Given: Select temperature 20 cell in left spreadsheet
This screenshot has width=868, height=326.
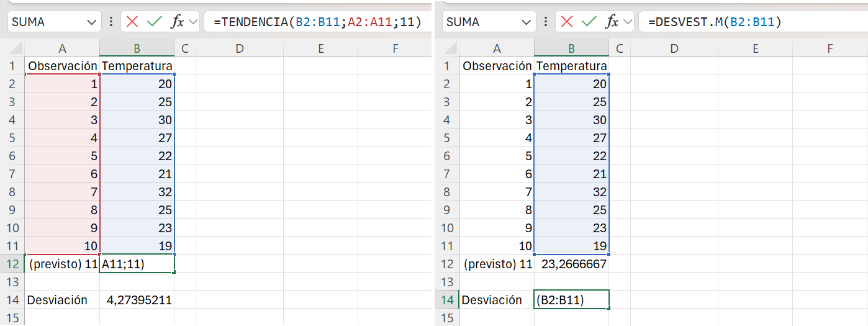Looking at the screenshot, I should coord(137,84).
